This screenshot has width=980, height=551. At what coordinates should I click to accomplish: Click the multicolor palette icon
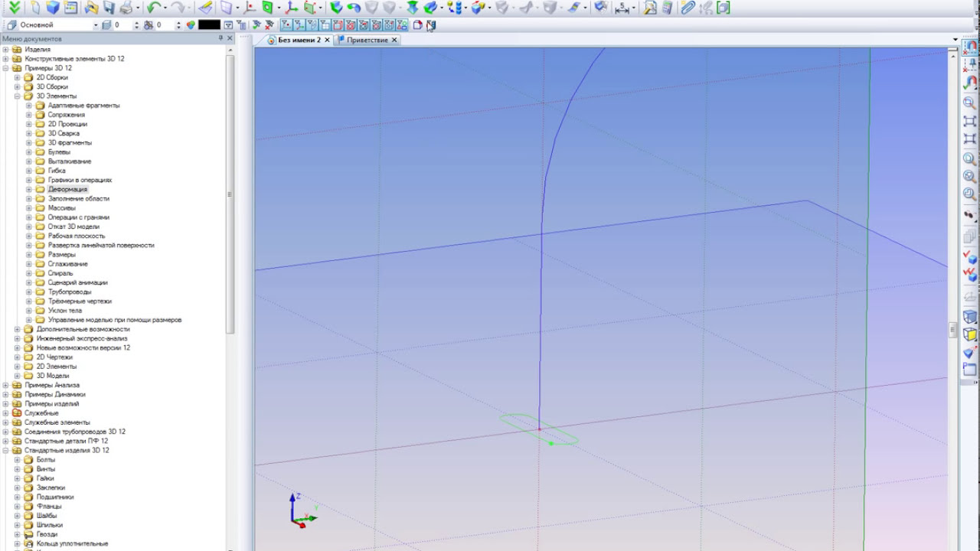click(191, 25)
